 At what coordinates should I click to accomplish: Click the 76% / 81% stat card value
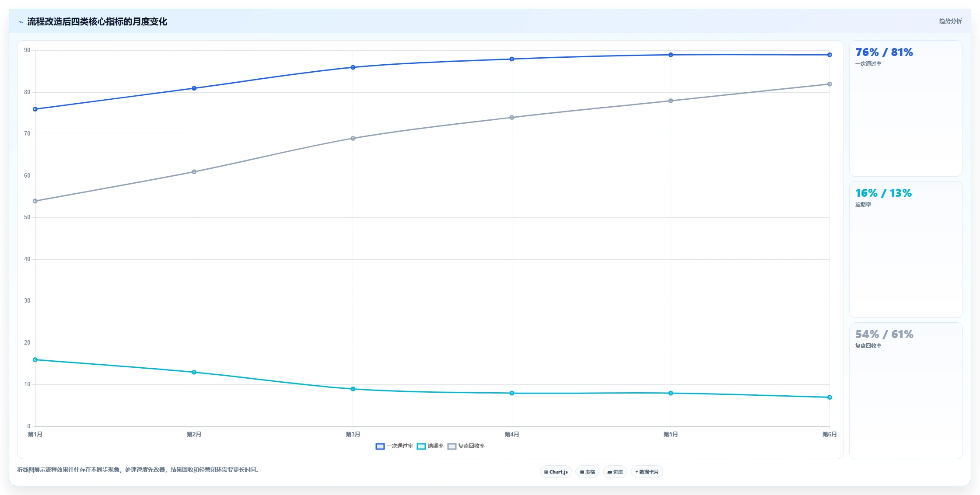pos(884,52)
